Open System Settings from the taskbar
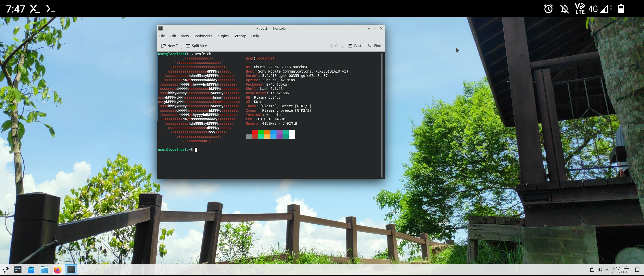This screenshot has width=644, height=276. [18, 270]
